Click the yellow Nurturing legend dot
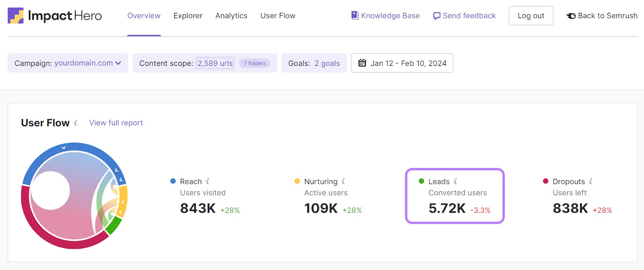This screenshot has width=644, height=270. pyautogui.click(x=297, y=181)
